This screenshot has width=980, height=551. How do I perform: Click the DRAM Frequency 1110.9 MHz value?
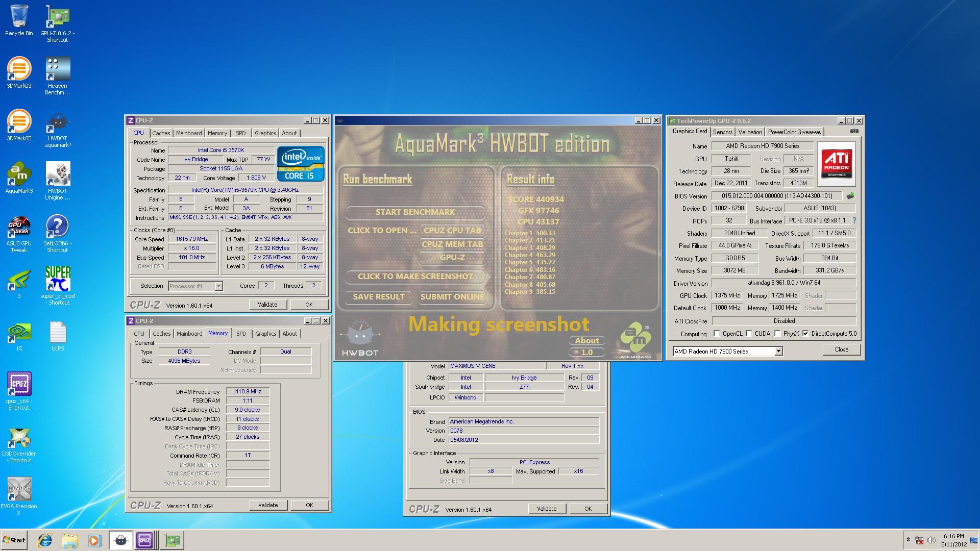[x=248, y=392]
